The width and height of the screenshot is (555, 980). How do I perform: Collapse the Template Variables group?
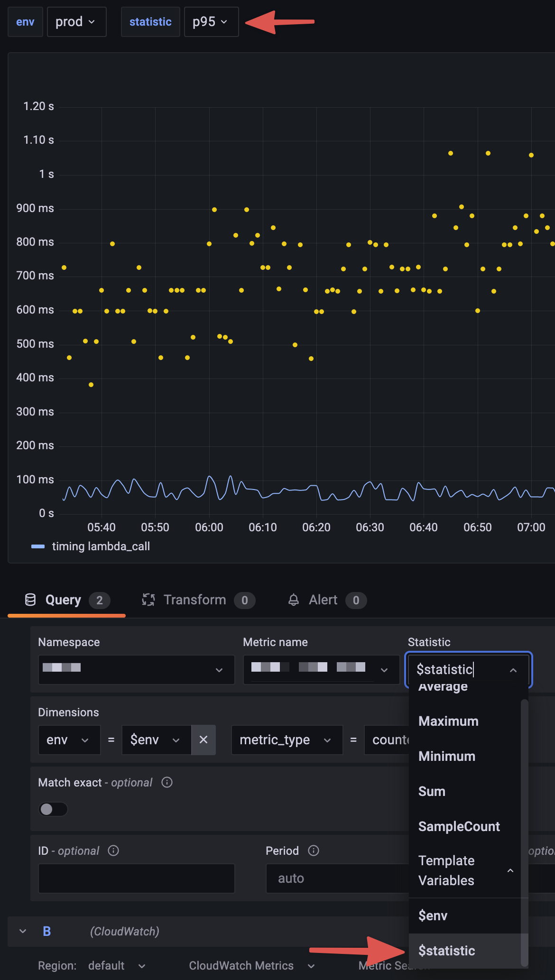(x=510, y=870)
